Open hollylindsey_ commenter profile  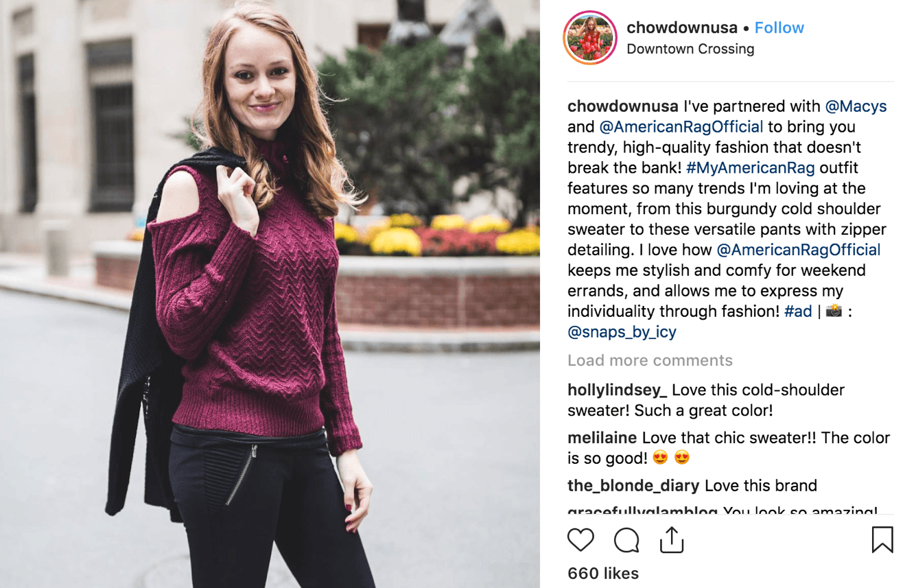617,390
